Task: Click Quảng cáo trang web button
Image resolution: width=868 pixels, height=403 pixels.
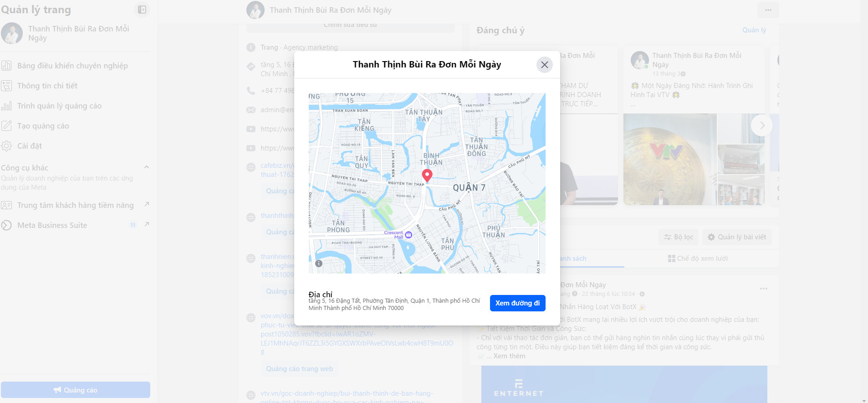Action: (x=299, y=369)
